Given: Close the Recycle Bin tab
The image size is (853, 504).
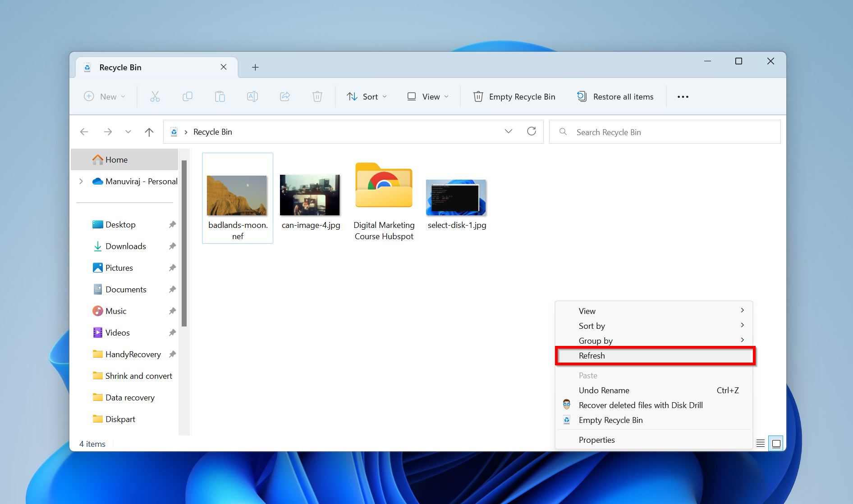Looking at the screenshot, I should coord(223,67).
